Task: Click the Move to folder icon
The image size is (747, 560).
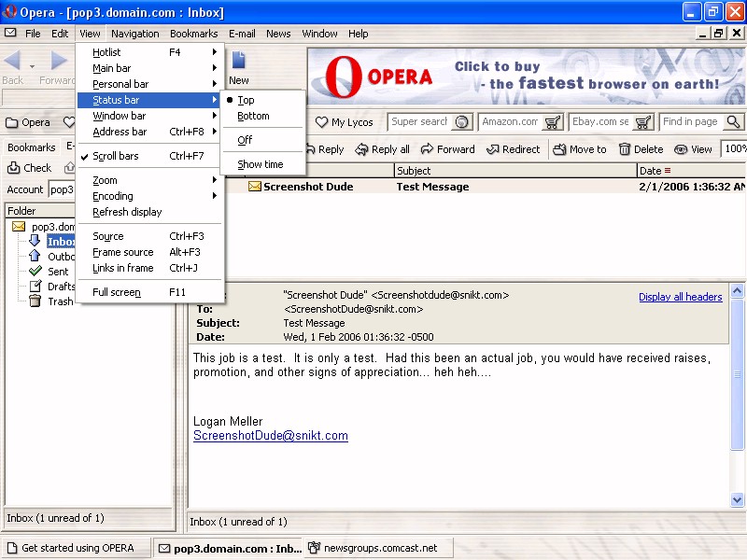Action: (559, 149)
